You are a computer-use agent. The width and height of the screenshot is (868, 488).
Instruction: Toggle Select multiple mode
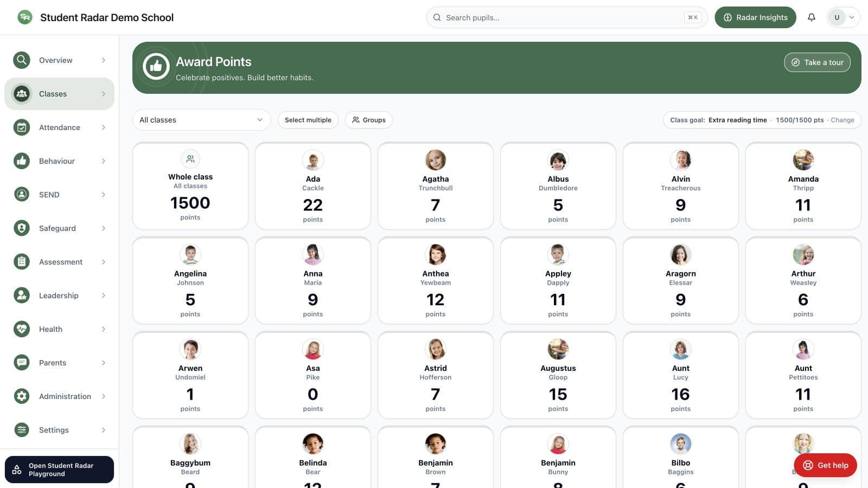pyautogui.click(x=308, y=120)
